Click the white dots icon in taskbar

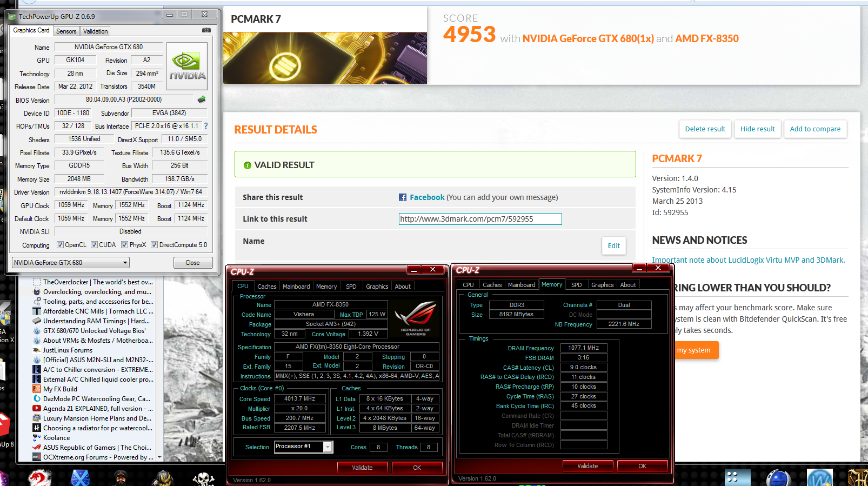tap(737, 478)
